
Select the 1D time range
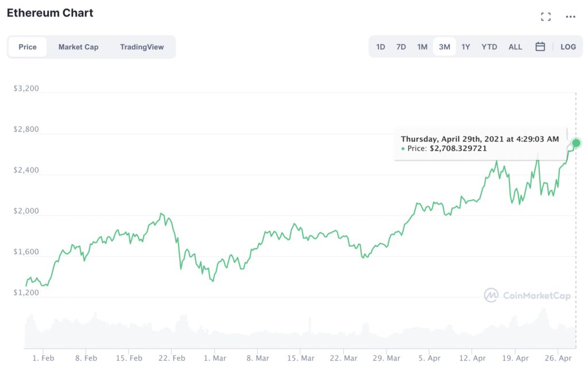click(381, 47)
